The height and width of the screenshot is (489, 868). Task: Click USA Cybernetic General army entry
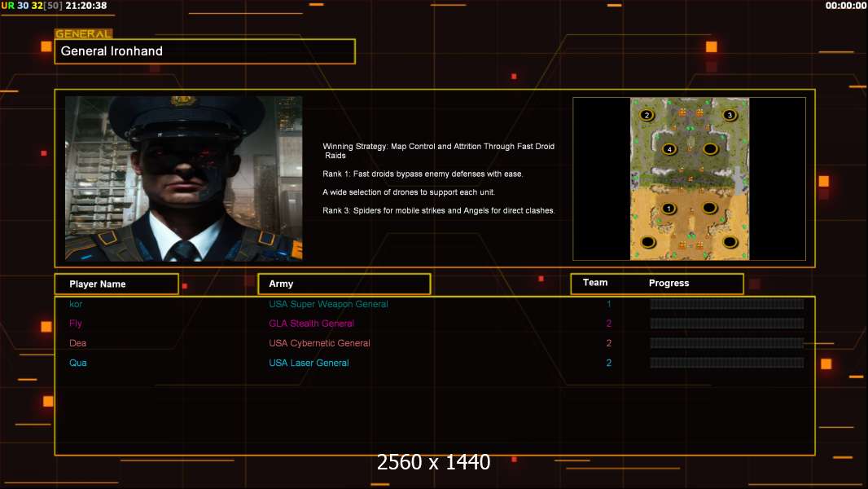[x=319, y=343]
